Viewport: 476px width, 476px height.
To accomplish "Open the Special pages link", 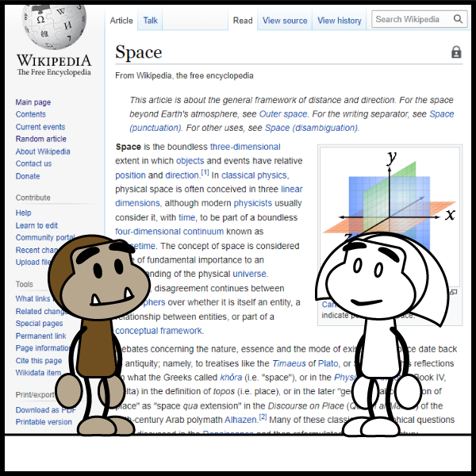I will (x=39, y=324).
